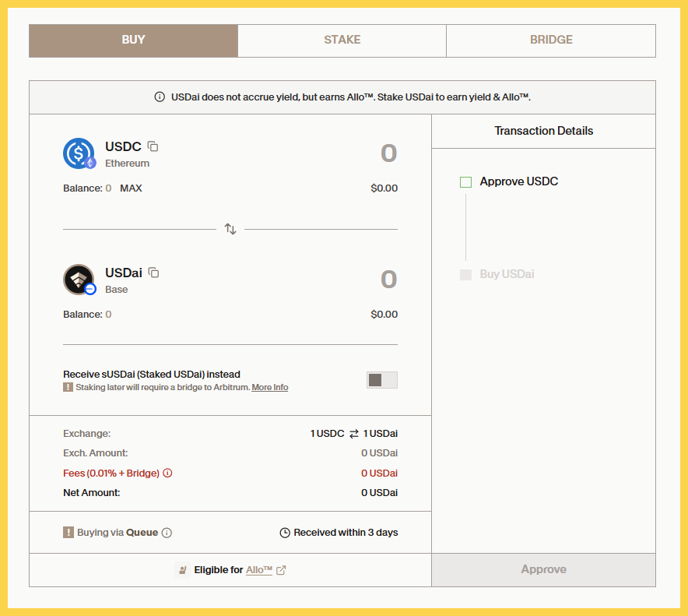Click the red info icon next to Fees
The width and height of the screenshot is (688, 616).
click(x=167, y=473)
